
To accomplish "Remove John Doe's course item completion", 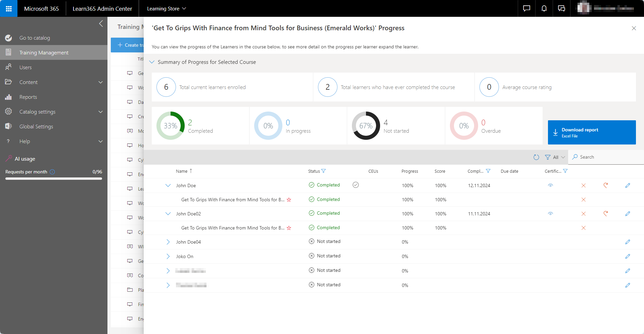I will click(584, 200).
